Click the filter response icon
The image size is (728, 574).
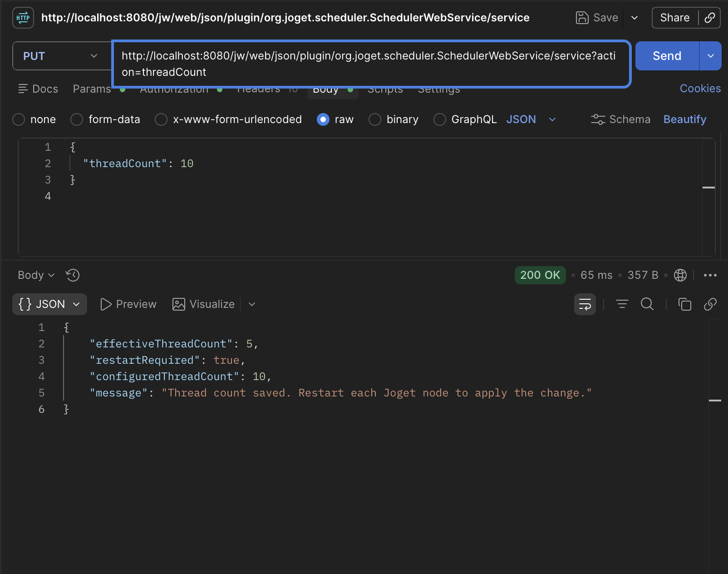click(622, 304)
